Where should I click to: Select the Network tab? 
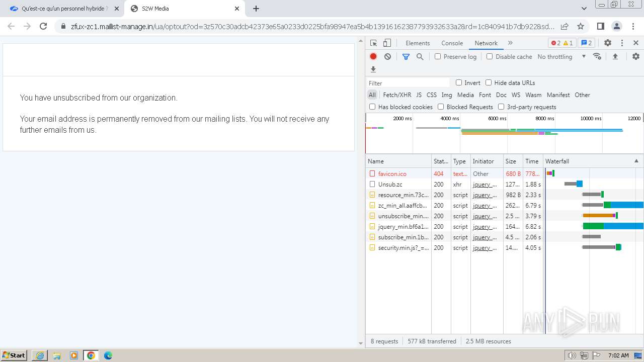coord(486,43)
